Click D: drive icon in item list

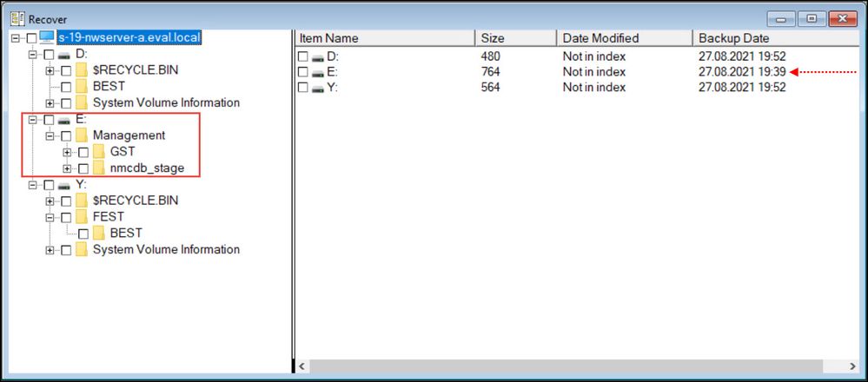[317, 57]
